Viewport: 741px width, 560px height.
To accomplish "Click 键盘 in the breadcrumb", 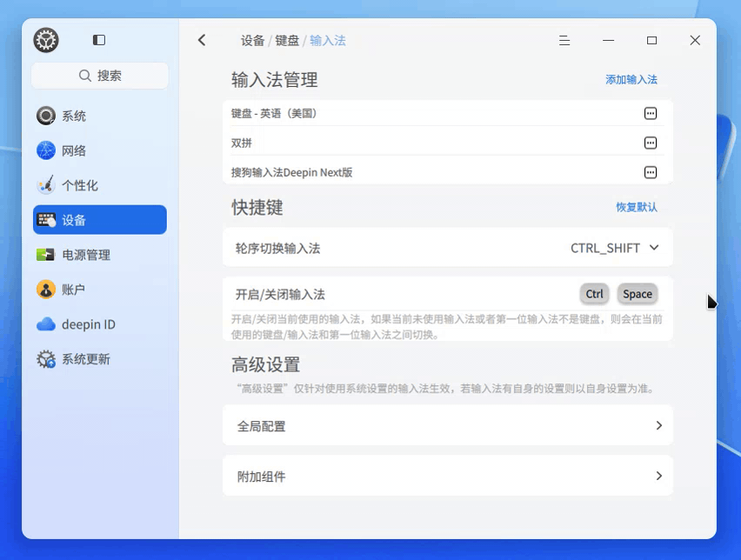I will click(x=287, y=41).
